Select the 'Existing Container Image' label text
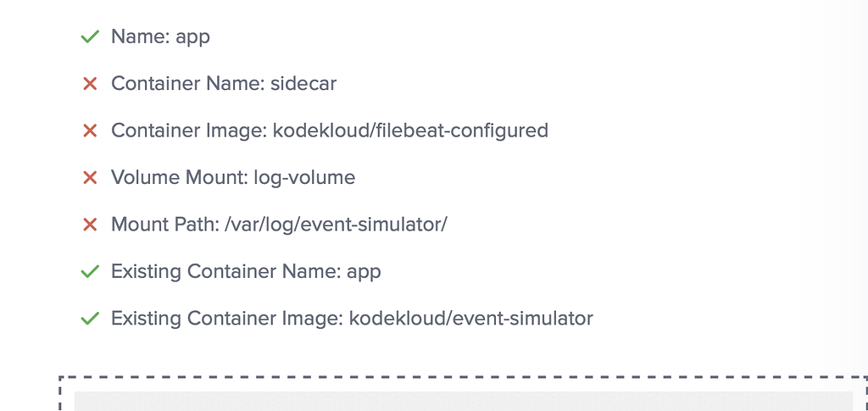Viewport: 868px width, 411px height. (225, 319)
